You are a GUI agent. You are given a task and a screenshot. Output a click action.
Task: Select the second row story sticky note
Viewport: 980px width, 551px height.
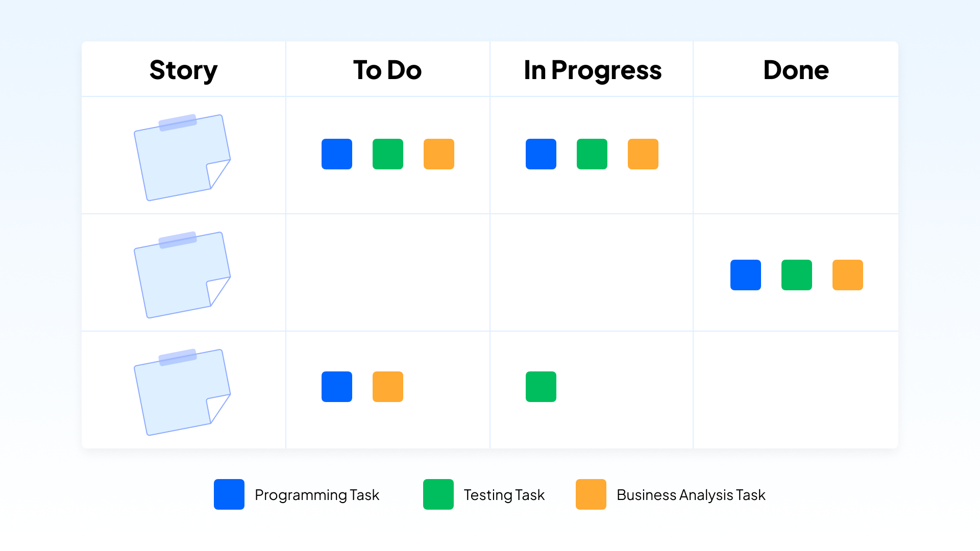point(182,274)
